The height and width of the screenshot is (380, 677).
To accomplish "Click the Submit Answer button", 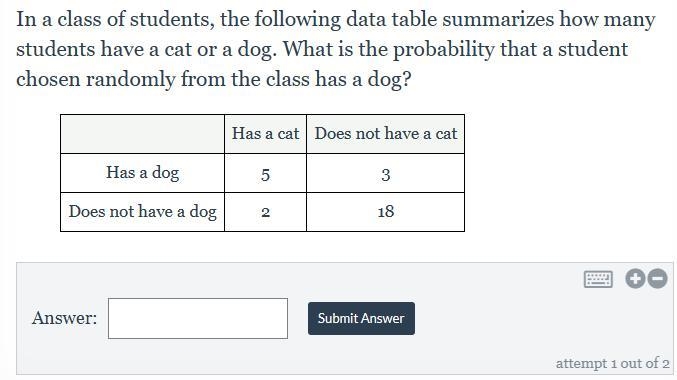I will coord(361,318).
